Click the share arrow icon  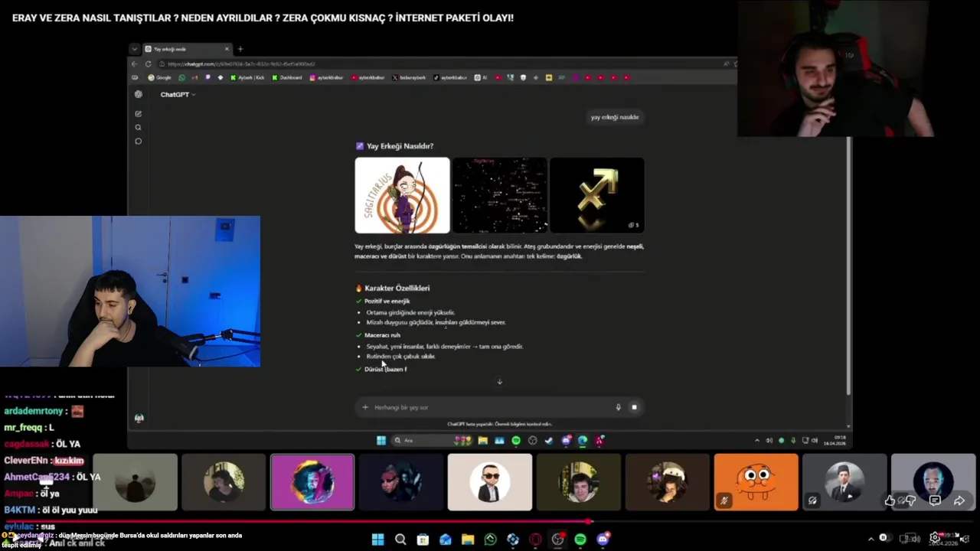point(959,500)
